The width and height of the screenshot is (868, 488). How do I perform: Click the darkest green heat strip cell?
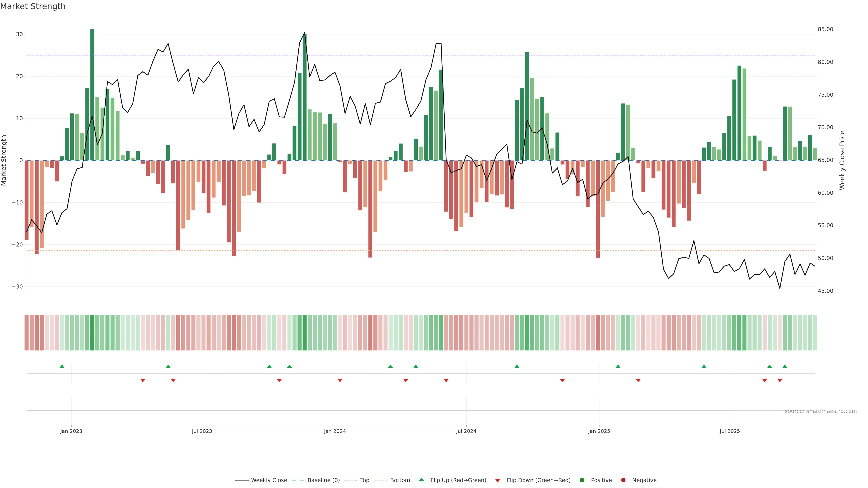coord(92,333)
